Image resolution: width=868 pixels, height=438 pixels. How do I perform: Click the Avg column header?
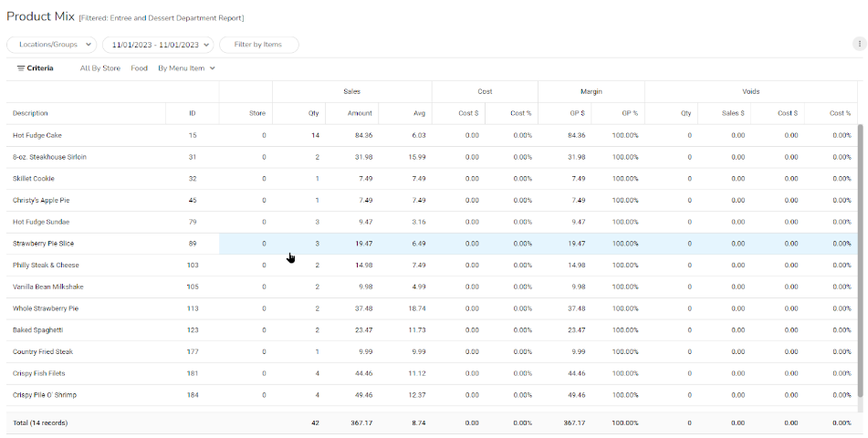(419, 113)
